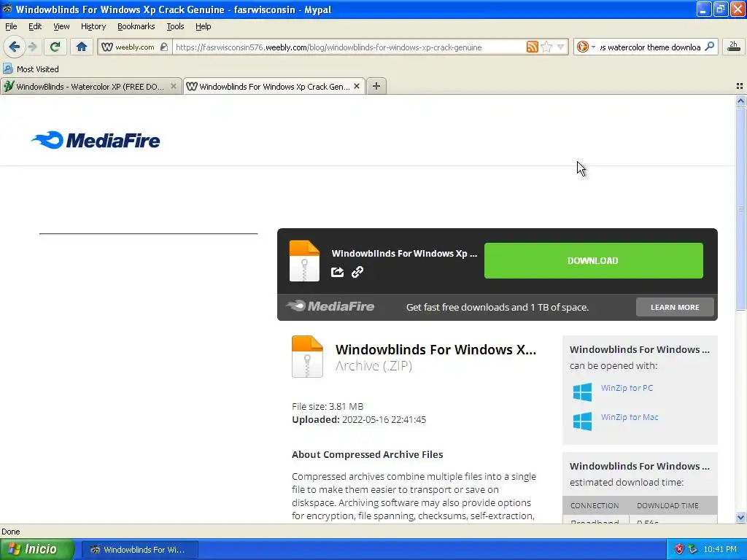Click the Uploaded: 2022-05-16 22:41:45 text
Screen dimensions: 747x560
click(359, 419)
